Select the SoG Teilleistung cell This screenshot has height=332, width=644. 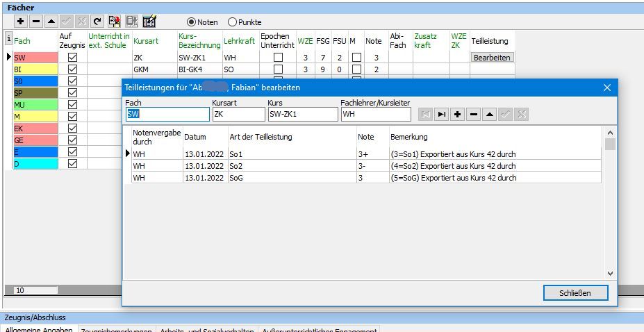(292, 178)
